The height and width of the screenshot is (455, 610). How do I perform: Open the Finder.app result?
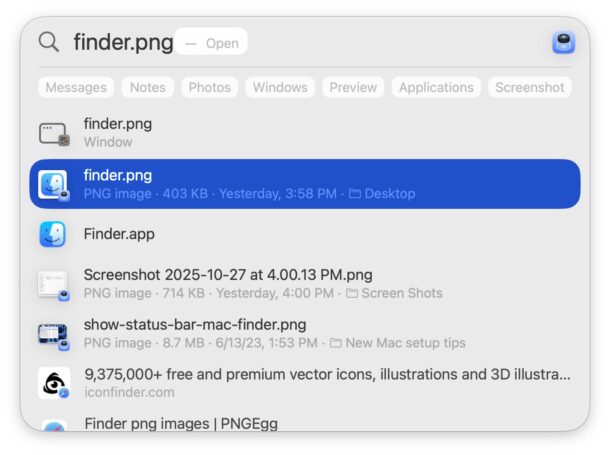[119, 234]
